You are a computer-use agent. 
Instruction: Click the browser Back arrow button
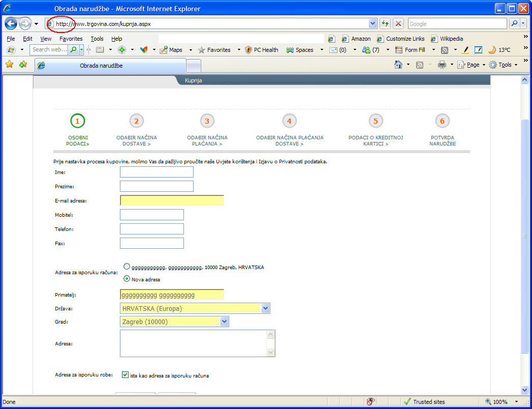(x=11, y=23)
